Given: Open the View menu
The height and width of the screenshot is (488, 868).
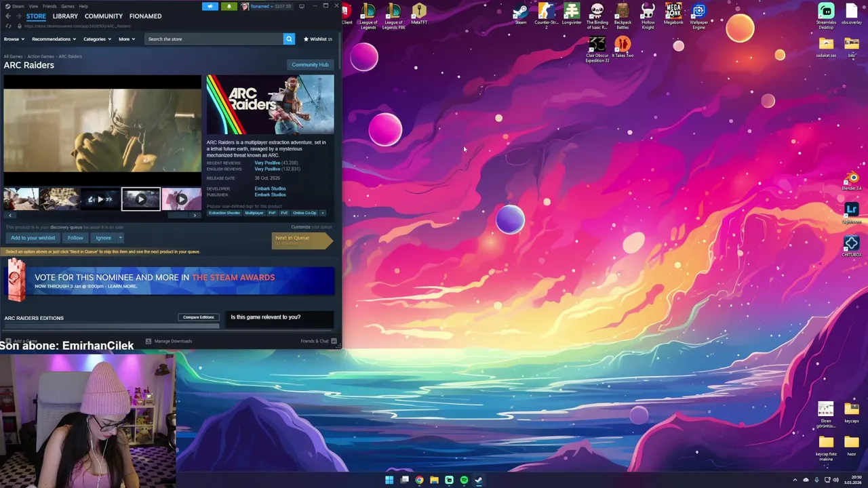Looking at the screenshot, I should [33, 6].
